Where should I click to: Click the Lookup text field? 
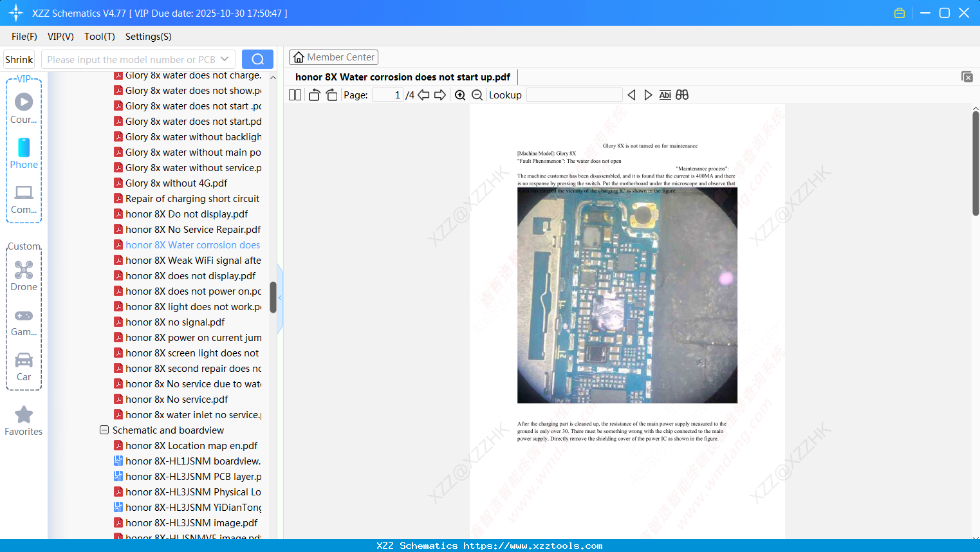[x=574, y=95]
